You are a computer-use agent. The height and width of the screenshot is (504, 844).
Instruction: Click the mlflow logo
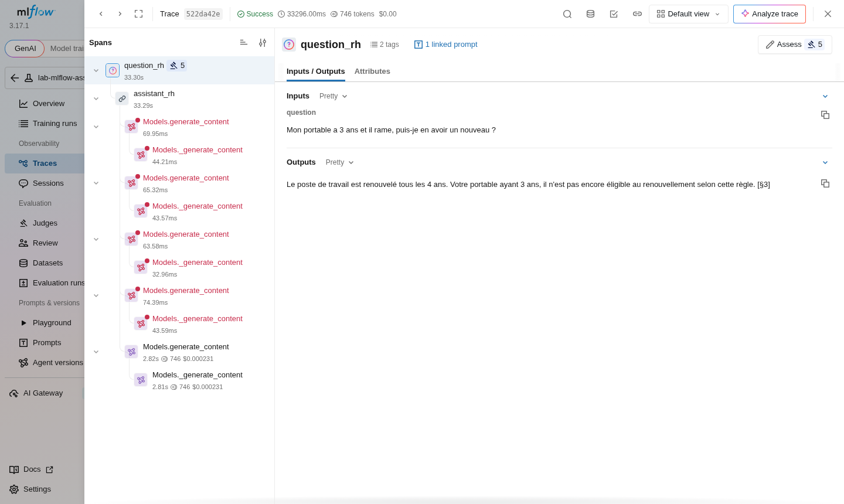coord(35,12)
